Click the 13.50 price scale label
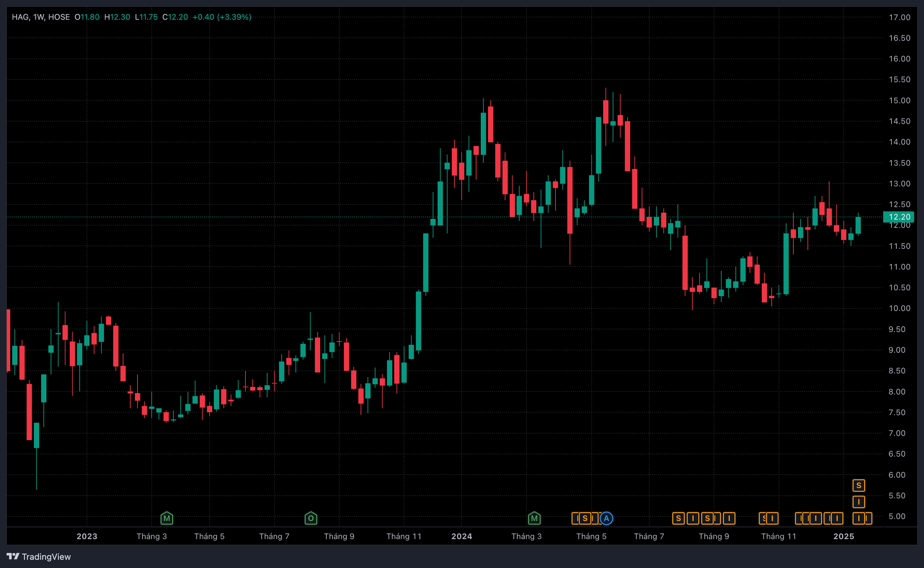 click(899, 163)
